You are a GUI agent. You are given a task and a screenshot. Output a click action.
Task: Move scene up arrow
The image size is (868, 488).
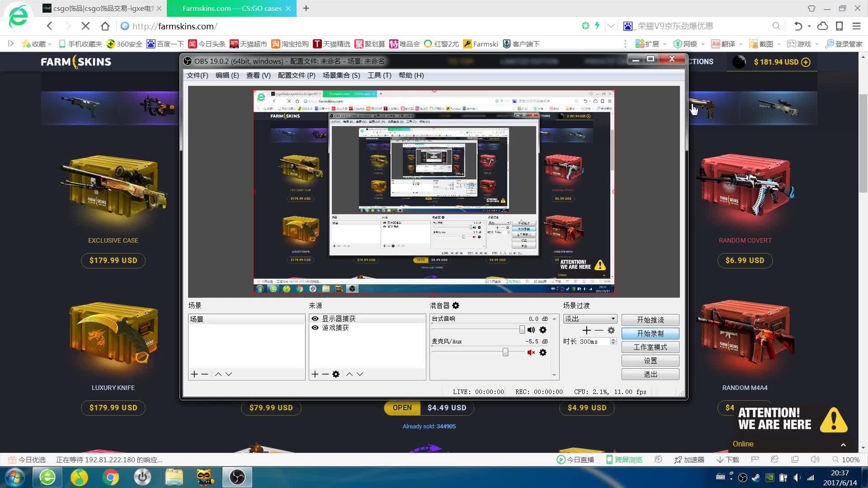click(x=218, y=374)
